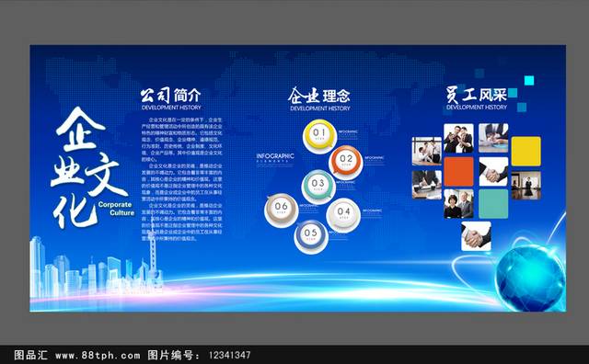Click the large 企业文化 calligraphy title
Screen dimensions: 589x364
[x=88, y=167]
